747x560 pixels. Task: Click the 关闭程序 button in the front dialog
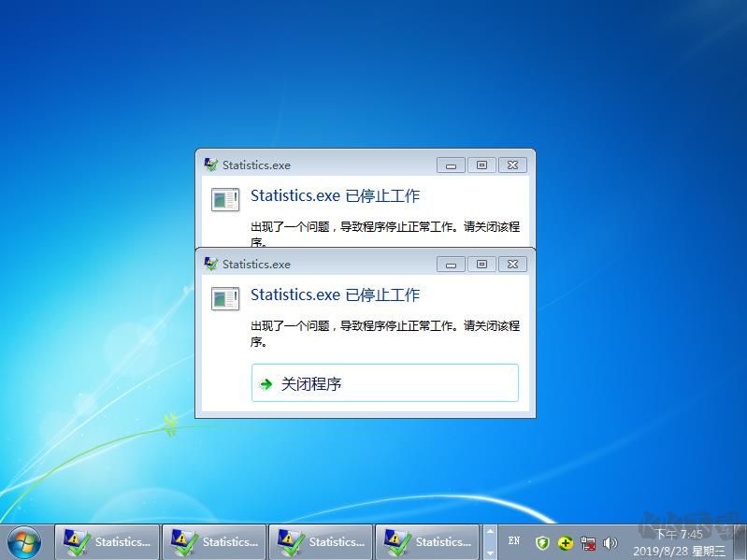point(385,383)
